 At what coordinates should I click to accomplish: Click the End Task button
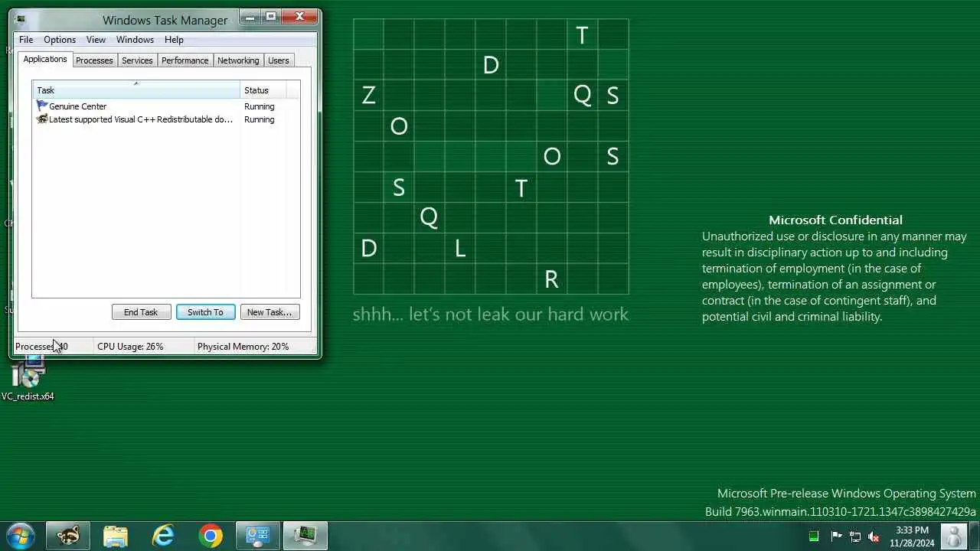141,312
